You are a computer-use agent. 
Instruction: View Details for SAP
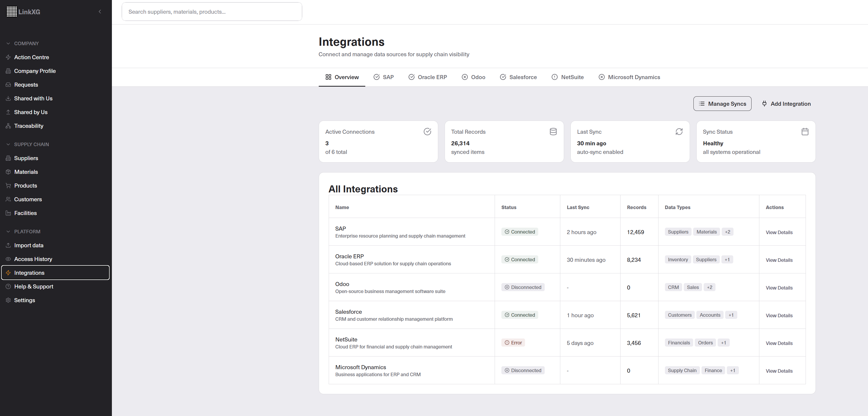779,232
